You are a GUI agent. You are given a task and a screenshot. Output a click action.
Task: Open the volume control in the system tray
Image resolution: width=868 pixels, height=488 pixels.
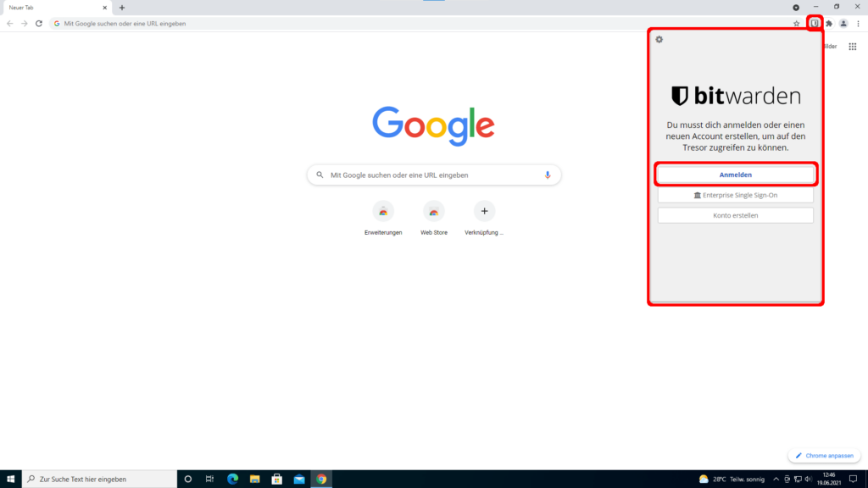click(x=808, y=480)
